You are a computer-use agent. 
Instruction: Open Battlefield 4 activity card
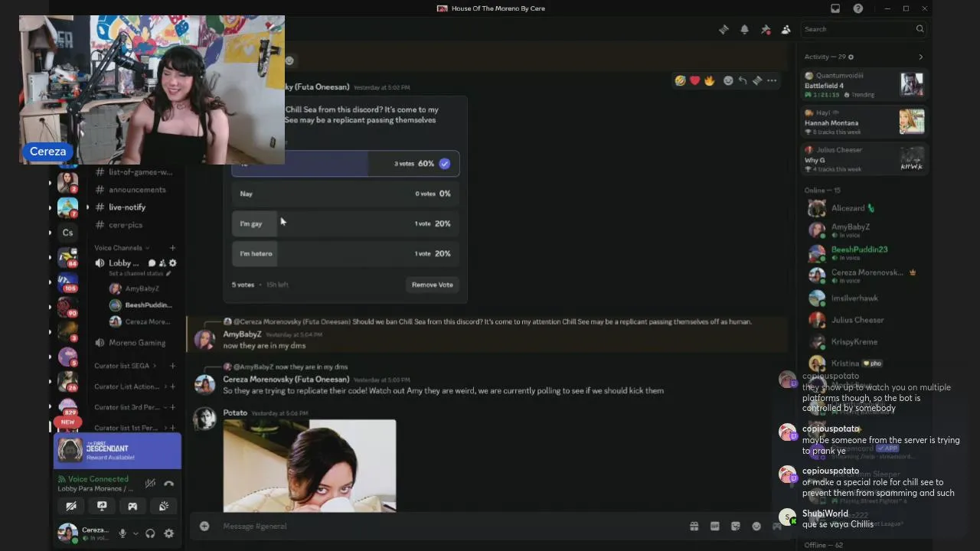click(x=864, y=85)
